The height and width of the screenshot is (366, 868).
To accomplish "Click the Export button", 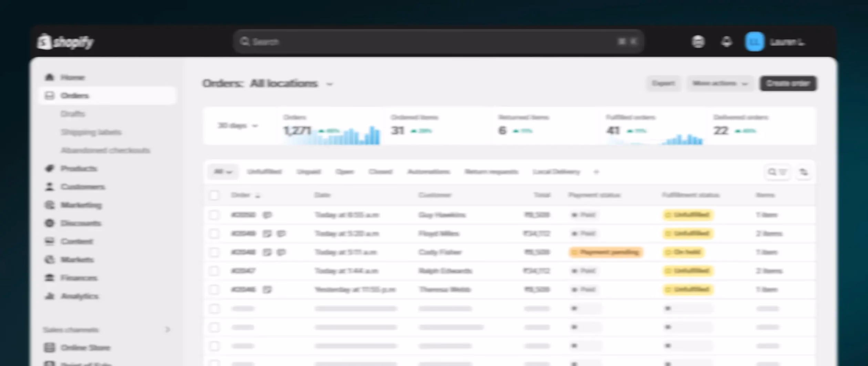I will (663, 84).
